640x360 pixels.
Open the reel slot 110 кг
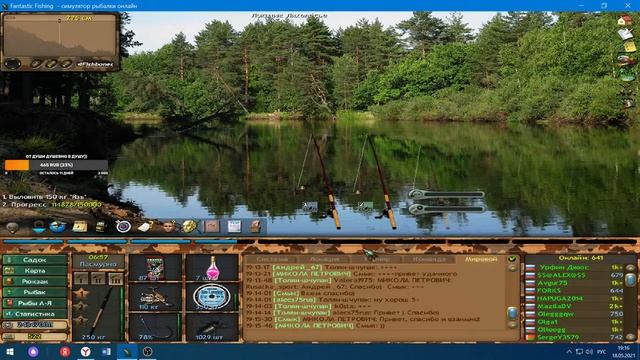click(155, 297)
